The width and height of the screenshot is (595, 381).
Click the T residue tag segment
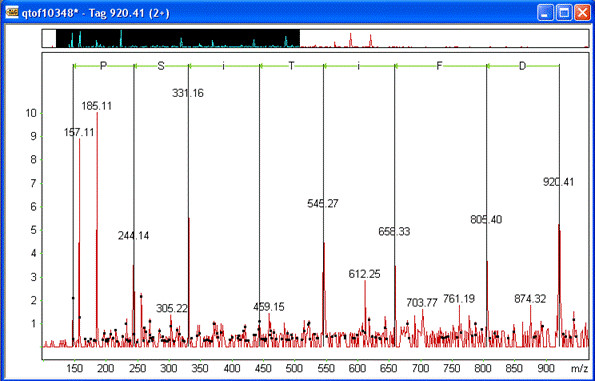click(291, 66)
